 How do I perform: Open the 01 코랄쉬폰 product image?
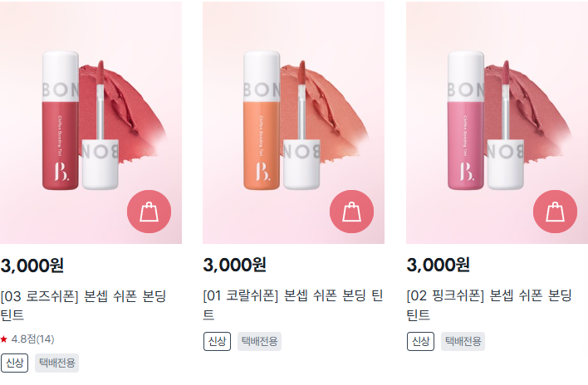point(294,123)
